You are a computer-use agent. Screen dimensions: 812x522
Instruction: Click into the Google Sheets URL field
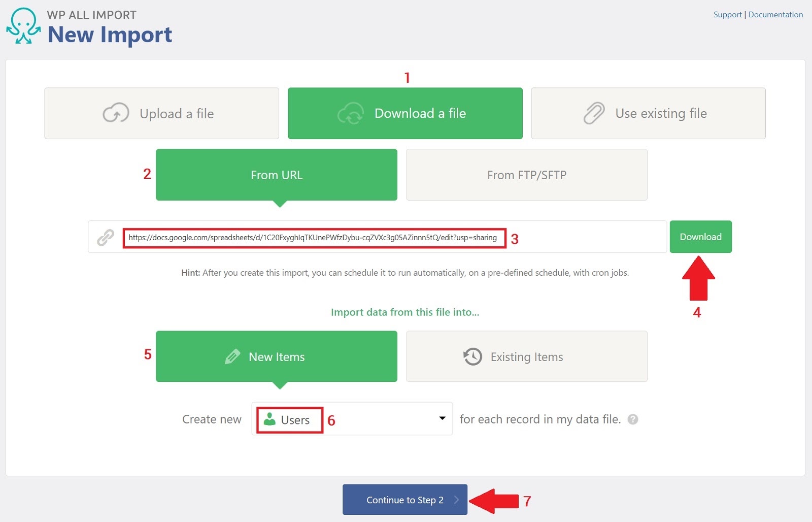pos(377,237)
